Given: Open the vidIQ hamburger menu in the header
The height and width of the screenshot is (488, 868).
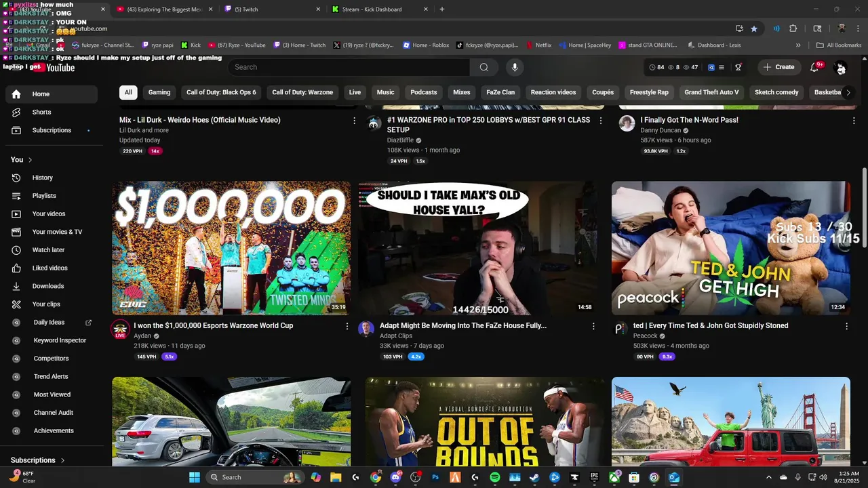Looking at the screenshot, I should [722, 67].
